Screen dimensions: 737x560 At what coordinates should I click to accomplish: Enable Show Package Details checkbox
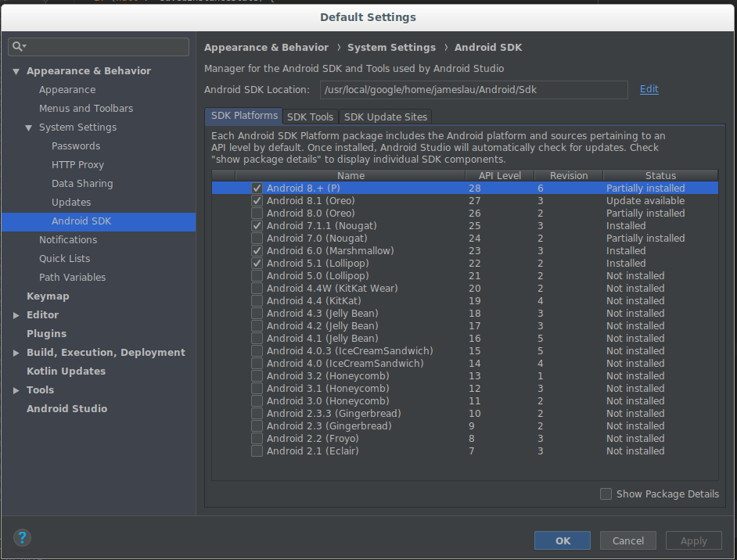point(606,494)
